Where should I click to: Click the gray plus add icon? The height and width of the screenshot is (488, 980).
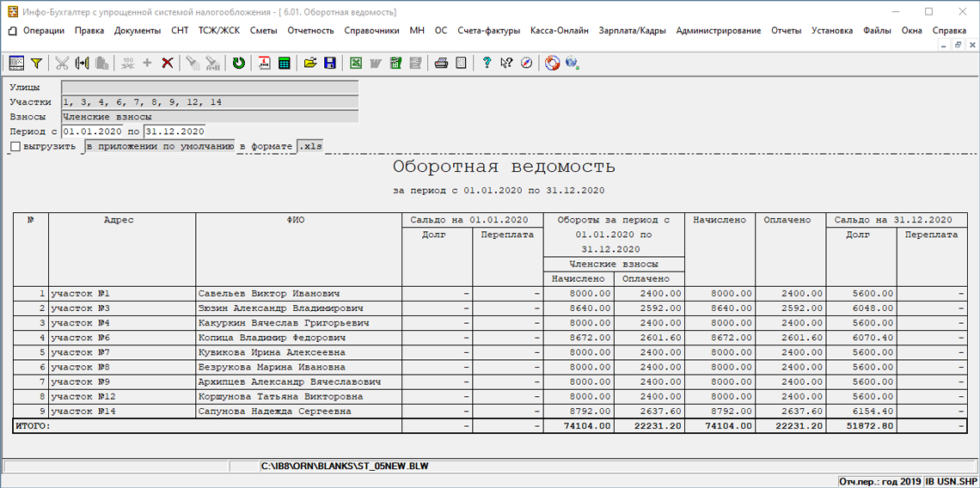[x=148, y=63]
